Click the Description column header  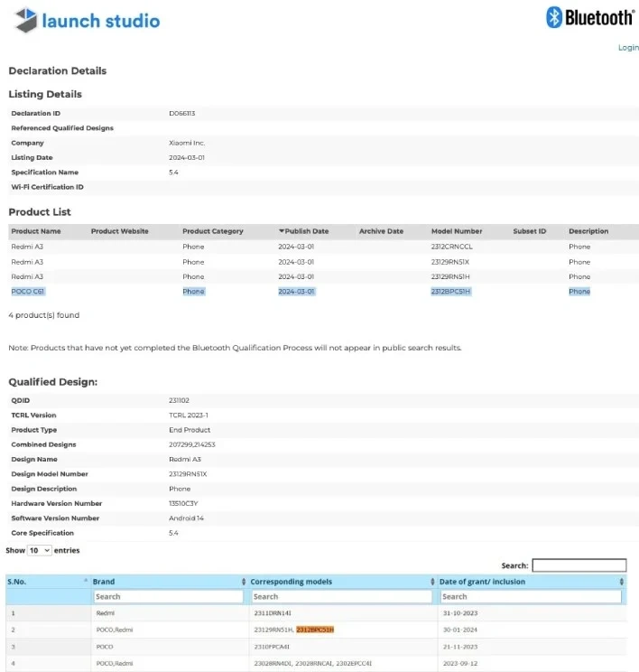(x=588, y=231)
